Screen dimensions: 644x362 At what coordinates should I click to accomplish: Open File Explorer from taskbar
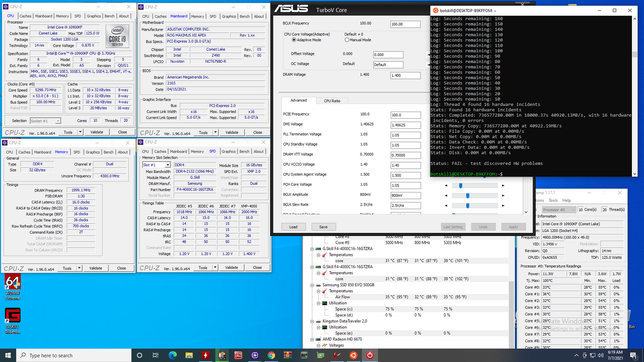pyautogui.click(x=189, y=355)
